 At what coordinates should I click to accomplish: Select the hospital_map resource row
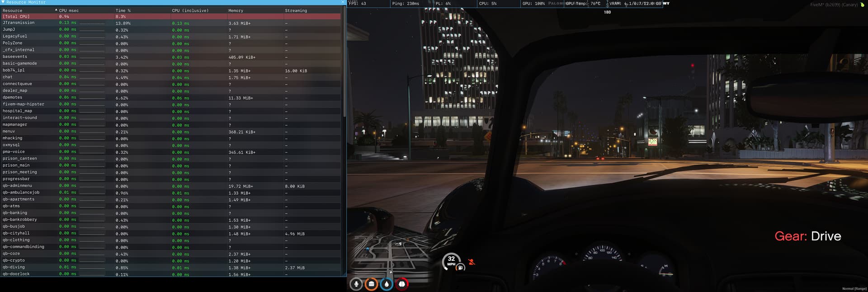pyautogui.click(x=171, y=111)
